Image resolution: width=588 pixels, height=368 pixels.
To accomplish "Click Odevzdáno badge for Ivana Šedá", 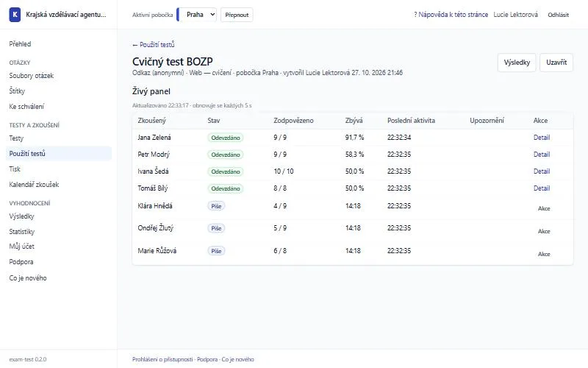I will 226,171.
